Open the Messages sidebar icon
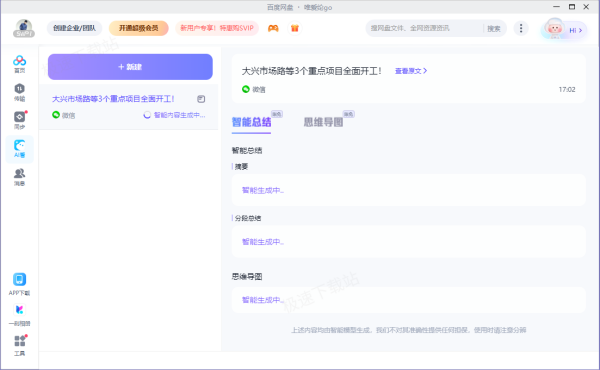600x370 pixels. pos(20,177)
